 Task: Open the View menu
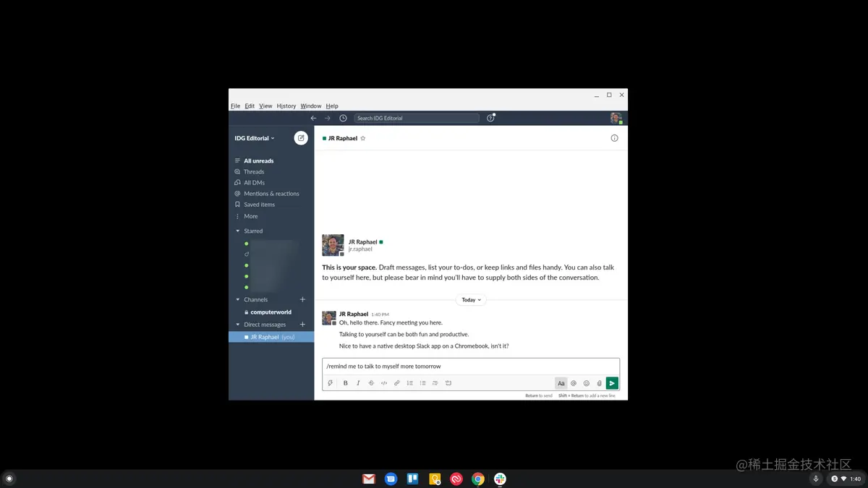265,106
